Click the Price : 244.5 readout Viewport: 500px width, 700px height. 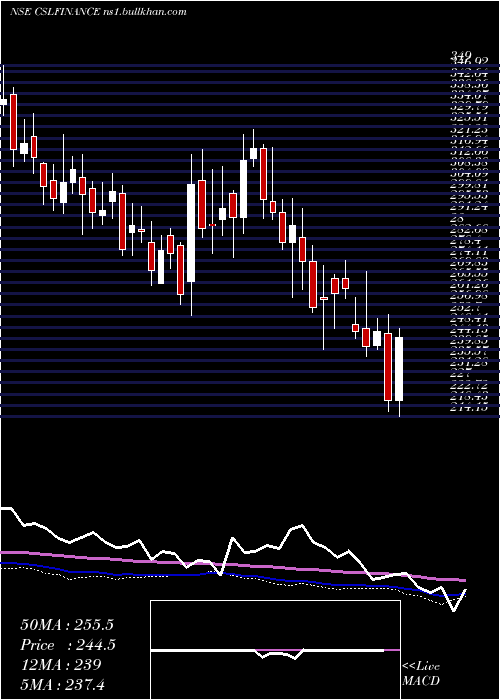[68, 645]
